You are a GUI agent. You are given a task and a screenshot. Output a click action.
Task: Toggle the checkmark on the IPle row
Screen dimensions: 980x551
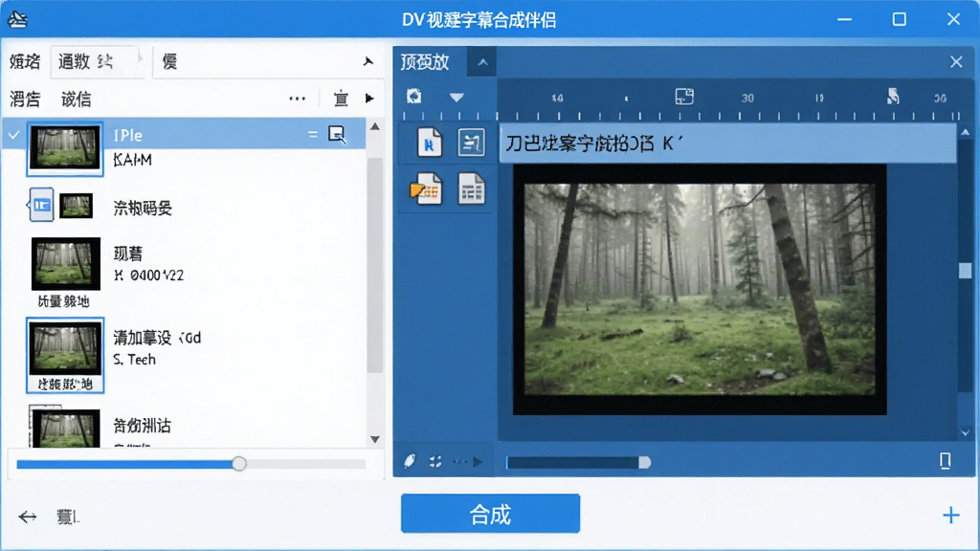click(x=13, y=134)
